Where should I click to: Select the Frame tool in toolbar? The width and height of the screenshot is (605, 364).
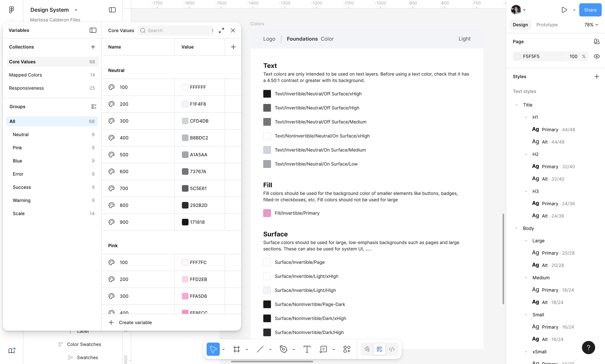pos(237,349)
